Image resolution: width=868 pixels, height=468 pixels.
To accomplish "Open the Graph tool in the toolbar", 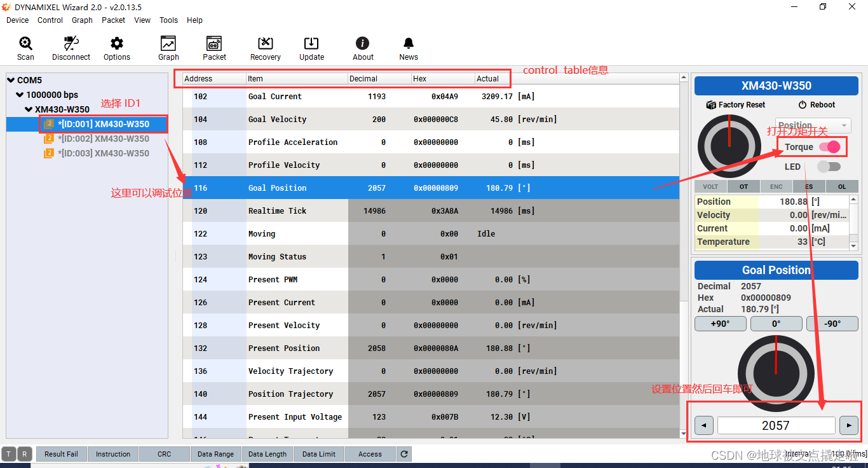I will click(x=168, y=48).
